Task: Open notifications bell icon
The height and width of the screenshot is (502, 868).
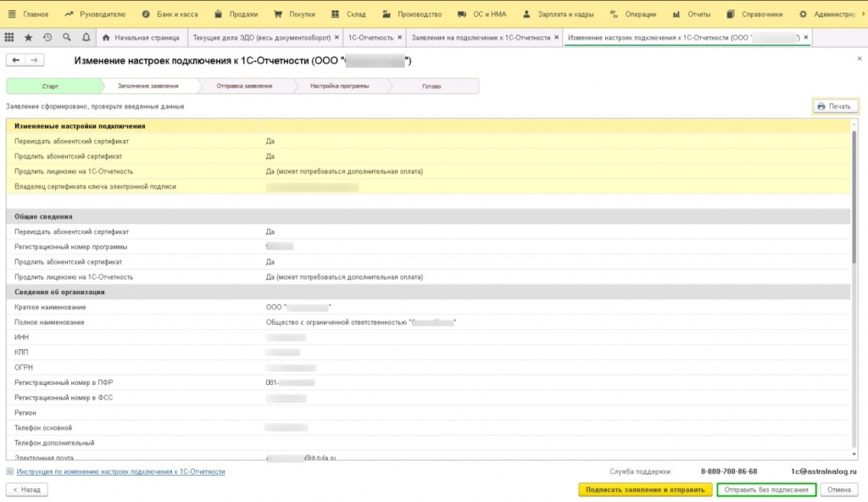Action: (x=86, y=37)
